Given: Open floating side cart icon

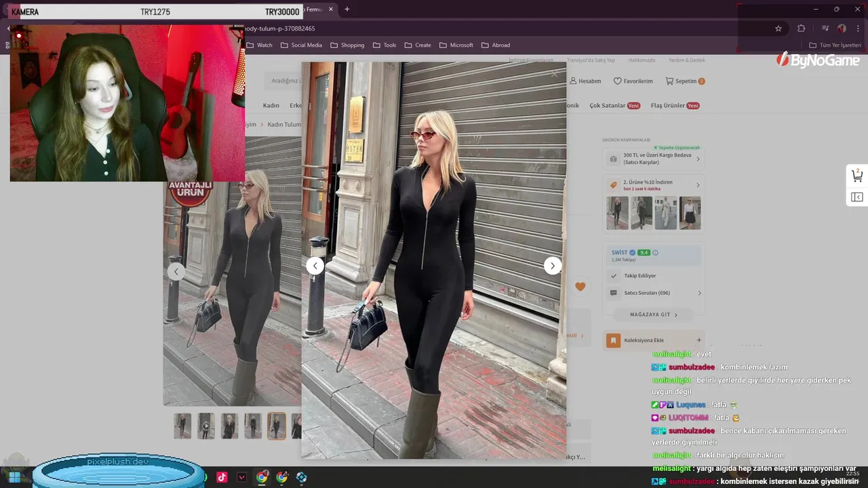Looking at the screenshot, I should coord(857,176).
